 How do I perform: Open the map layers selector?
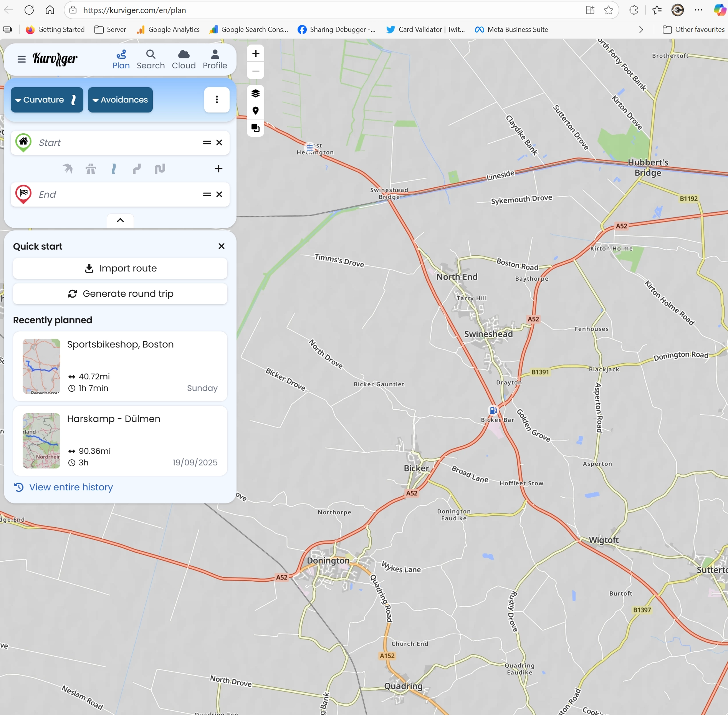pyautogui.click(x=256, y=93)
